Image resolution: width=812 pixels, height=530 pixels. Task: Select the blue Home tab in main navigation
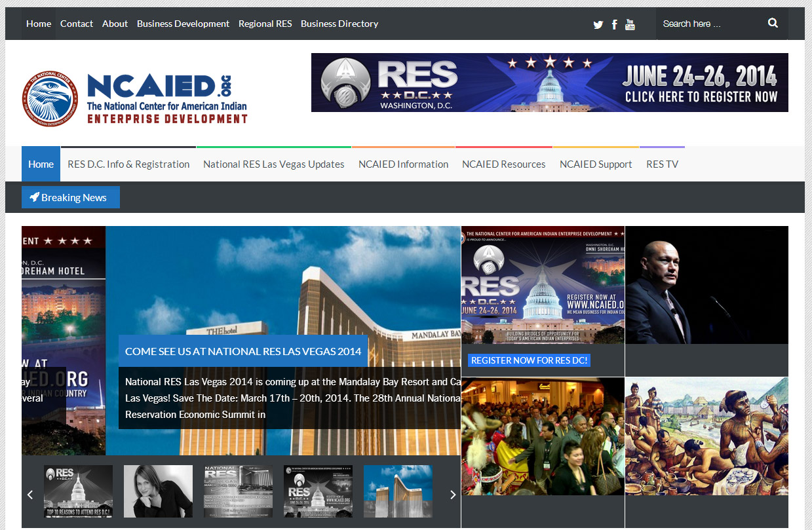(41, 164)
